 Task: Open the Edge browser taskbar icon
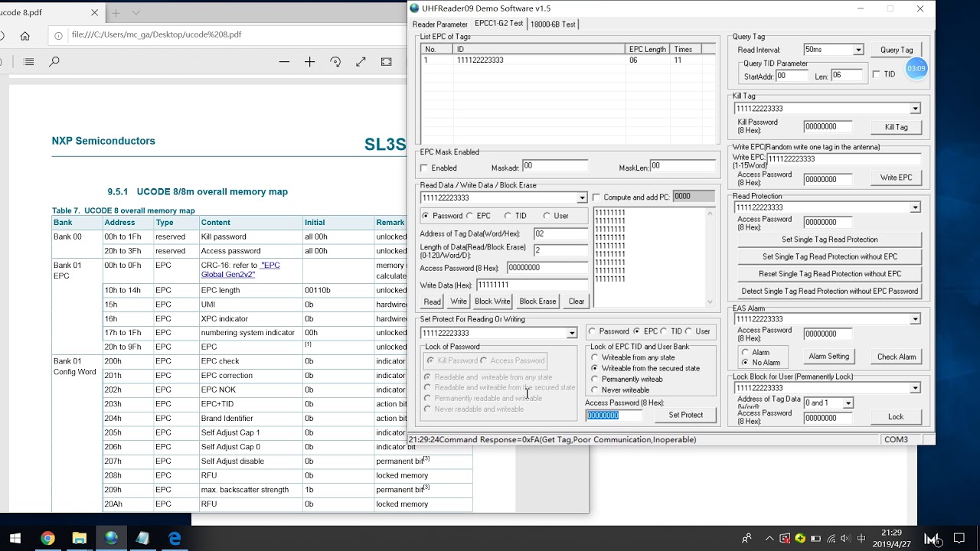tap(175, 539)
